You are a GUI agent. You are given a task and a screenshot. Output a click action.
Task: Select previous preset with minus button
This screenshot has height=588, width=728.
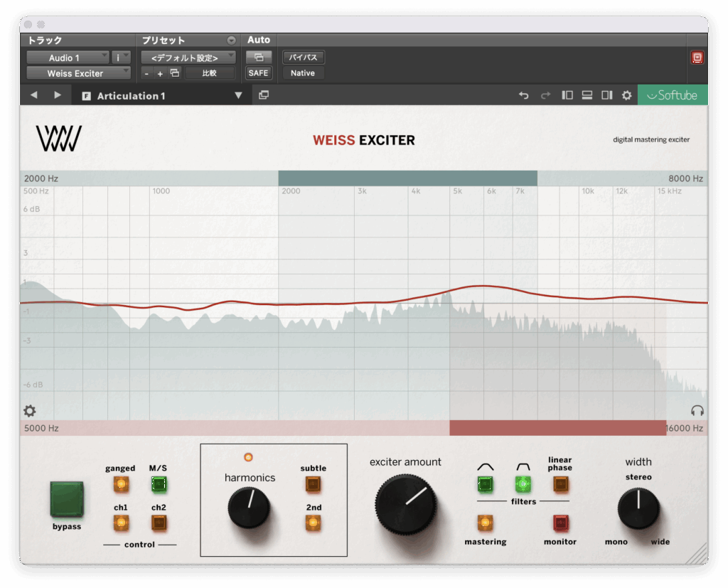(146, 73)
